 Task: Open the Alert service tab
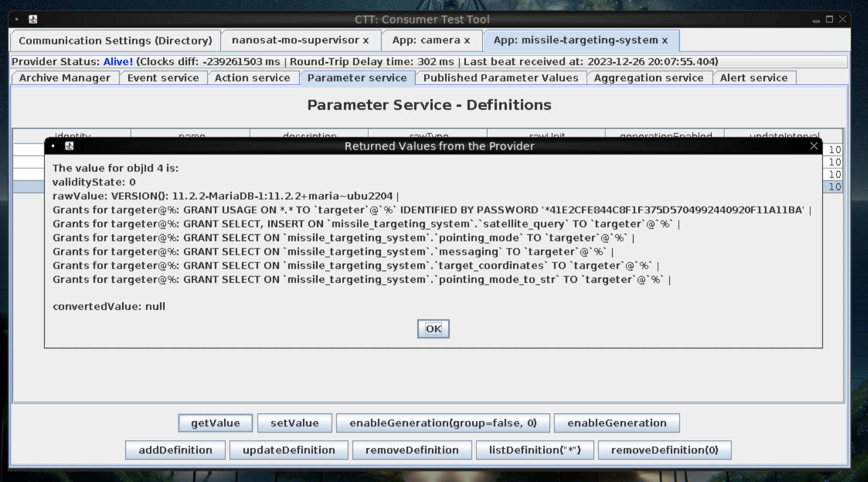(754, 78)
